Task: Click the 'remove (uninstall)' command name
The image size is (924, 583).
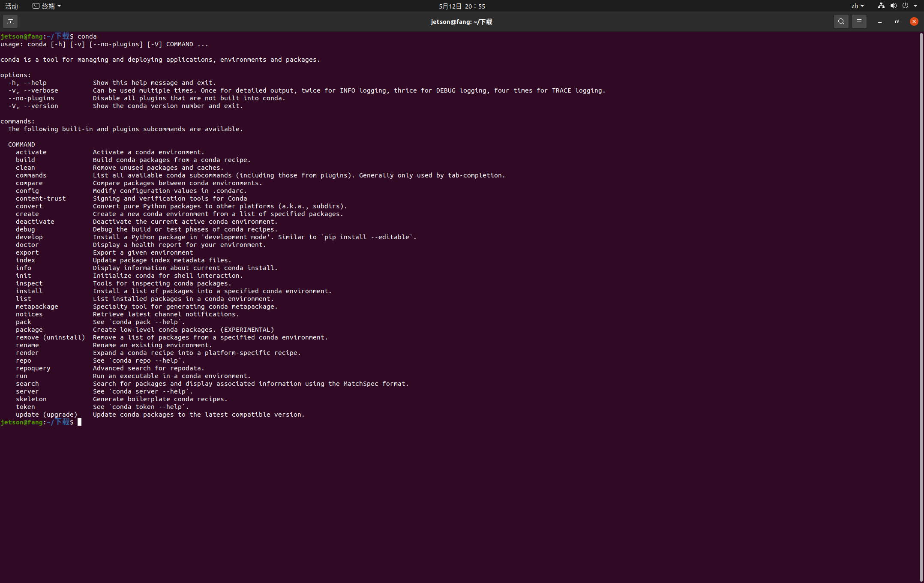Action: [51, 337]
